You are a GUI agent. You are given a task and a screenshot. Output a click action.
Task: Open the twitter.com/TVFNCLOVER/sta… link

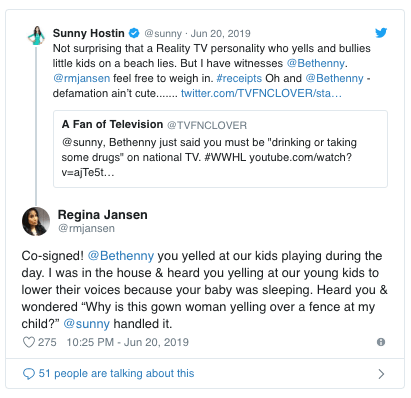261,93
